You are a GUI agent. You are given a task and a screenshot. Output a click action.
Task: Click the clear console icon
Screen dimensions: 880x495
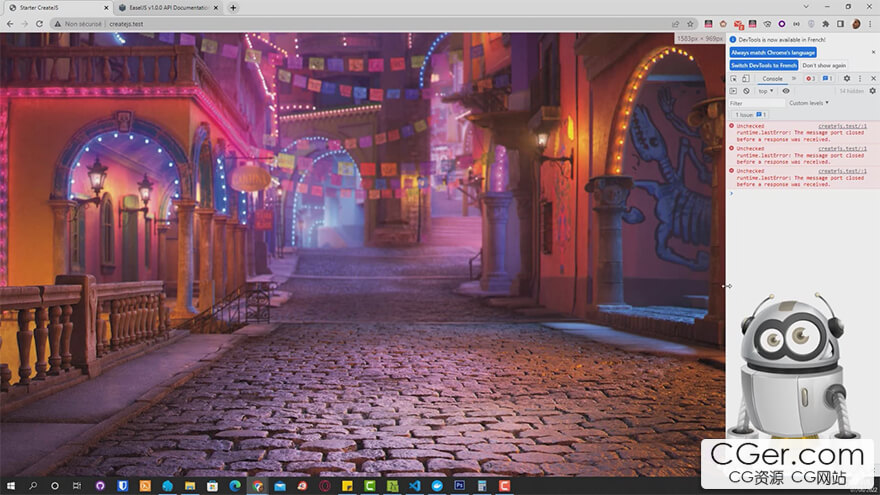[746, 91]
